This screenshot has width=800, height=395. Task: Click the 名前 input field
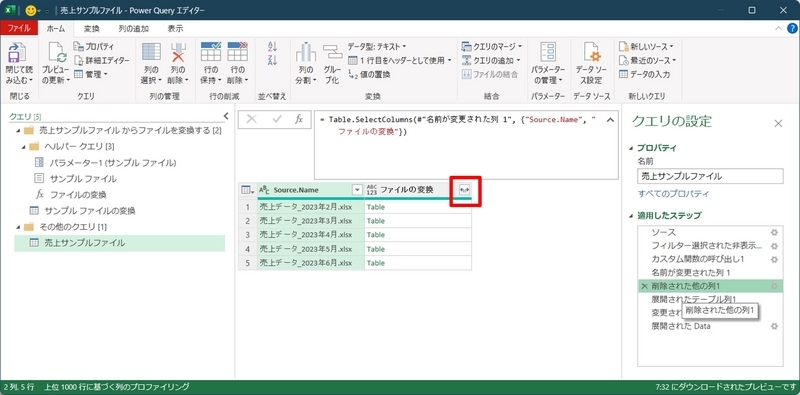point(710,177)
